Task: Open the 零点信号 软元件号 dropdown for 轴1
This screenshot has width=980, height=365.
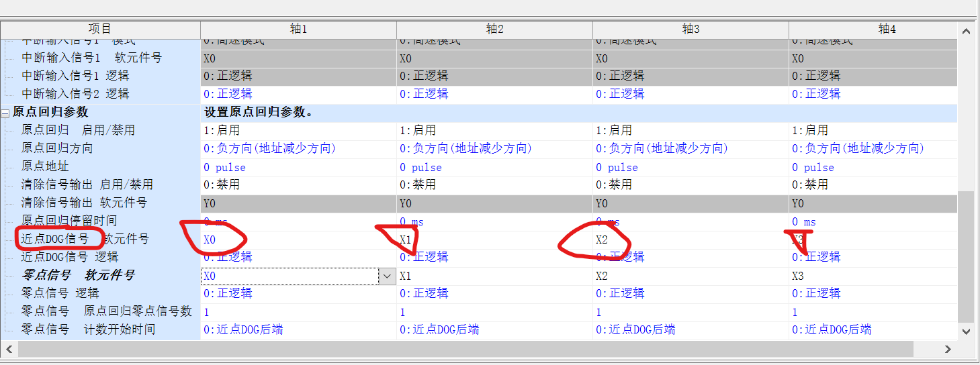Action: pyautogui.click(x=387, y=276)
